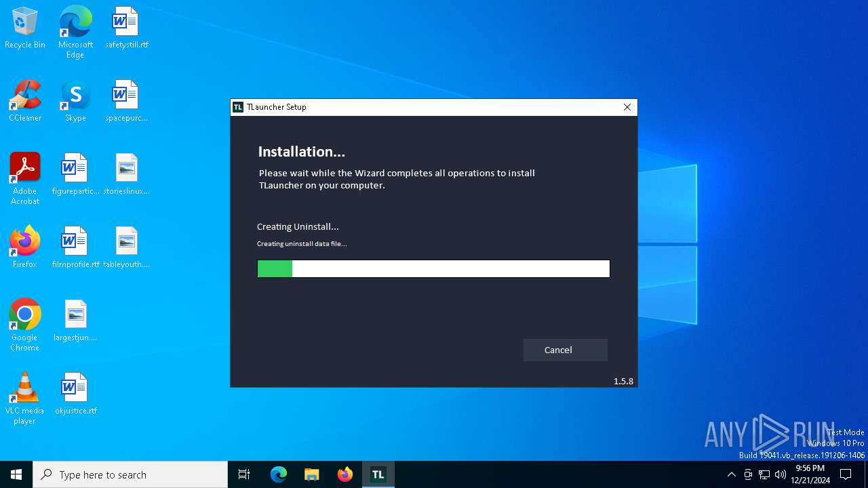The width and height of the screenshot is (868, 488).
Task: Open the clock showing 9:56 PM
Action: (x=810, y=474)
